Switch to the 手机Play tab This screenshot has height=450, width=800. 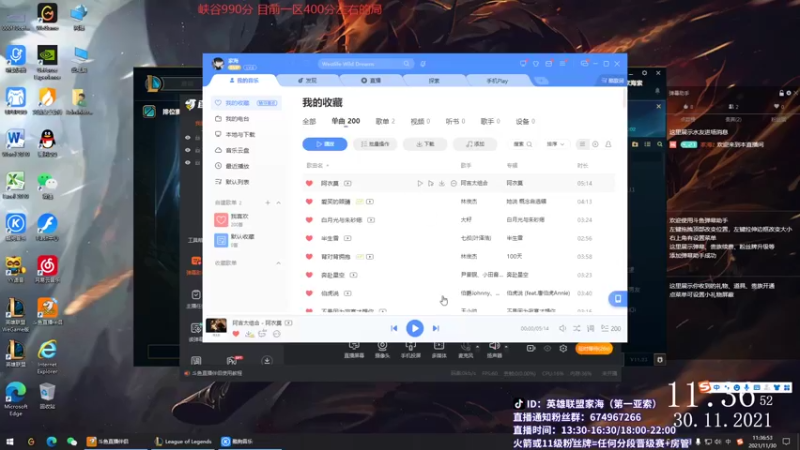tap(497, 81)
